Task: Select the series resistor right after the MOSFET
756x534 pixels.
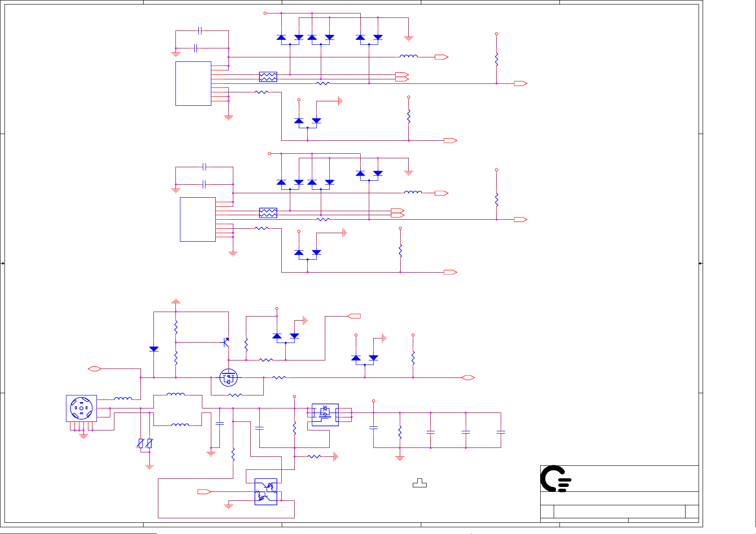Action: pyautogui.click(x=279, y=378)
